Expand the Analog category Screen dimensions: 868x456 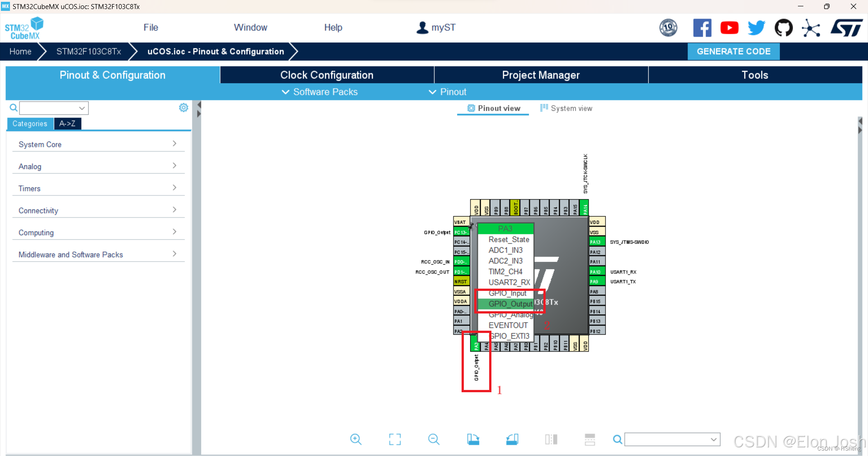pos(98,166)
